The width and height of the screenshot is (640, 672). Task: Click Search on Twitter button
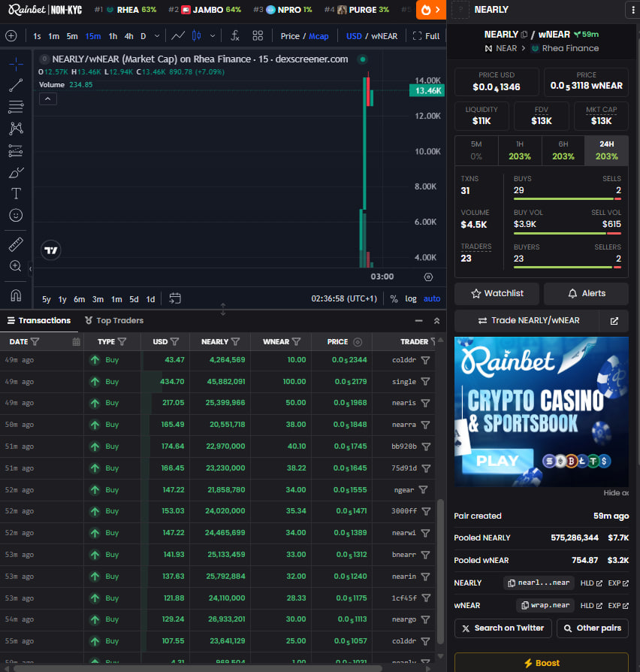(503, 628)
